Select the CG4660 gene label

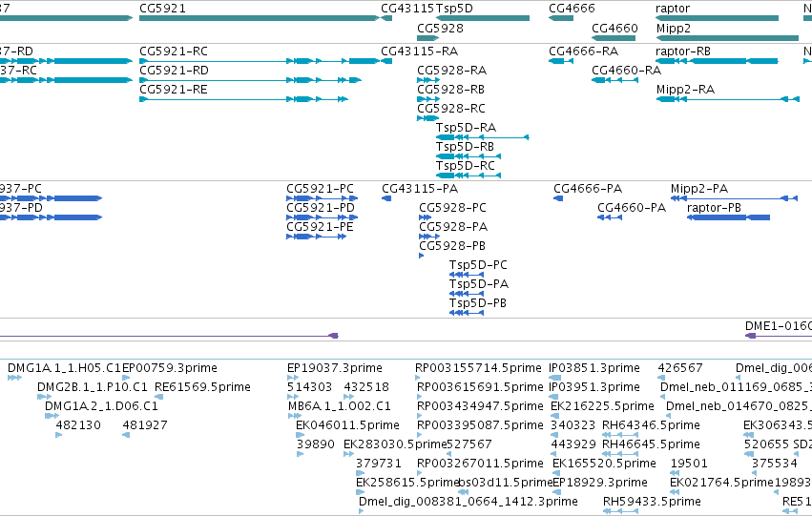(614, 28)
